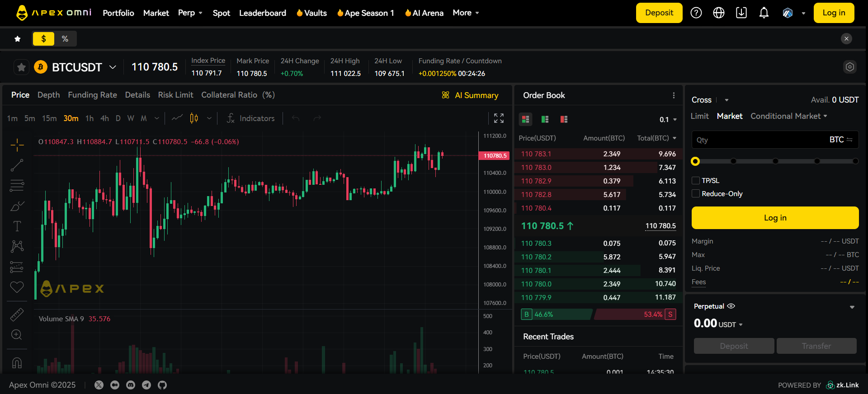The height and width of the screenshot is (394, 868).
Task: Choose the candlestick chart style
Action: coord(194,118)
